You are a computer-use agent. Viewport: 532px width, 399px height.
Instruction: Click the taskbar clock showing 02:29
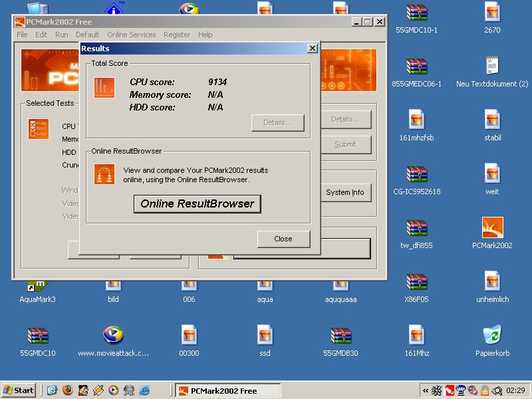coord(516,391)
